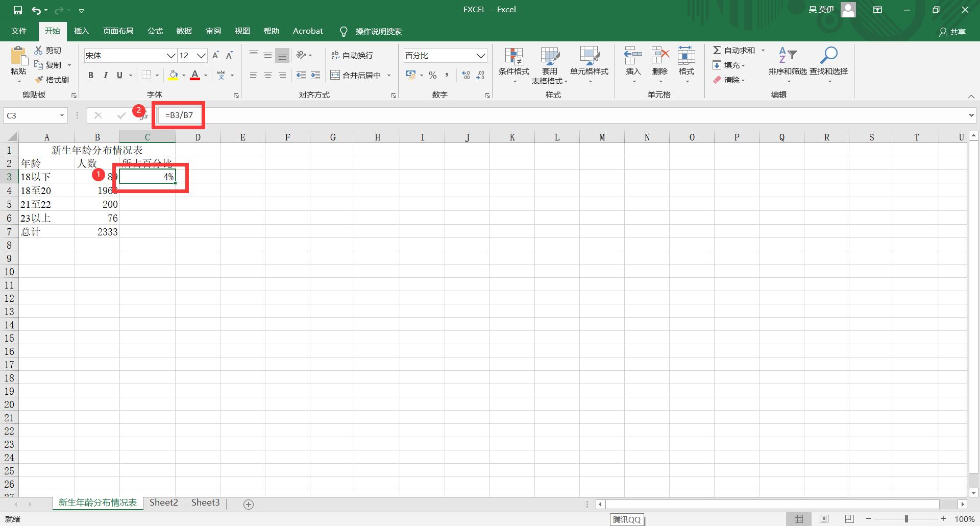Screen dimensions: 980x526
Task: Open the font size dropdown
Action: tap(202, 55)
